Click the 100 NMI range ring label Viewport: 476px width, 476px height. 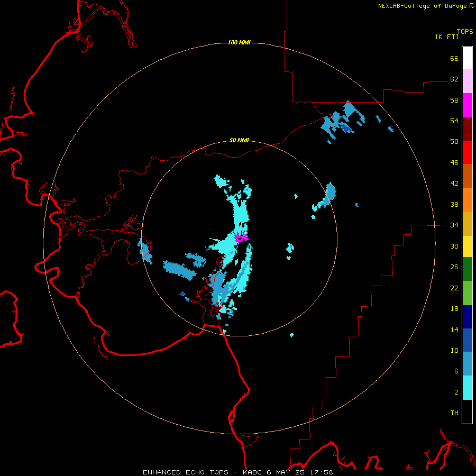point(239,42)
